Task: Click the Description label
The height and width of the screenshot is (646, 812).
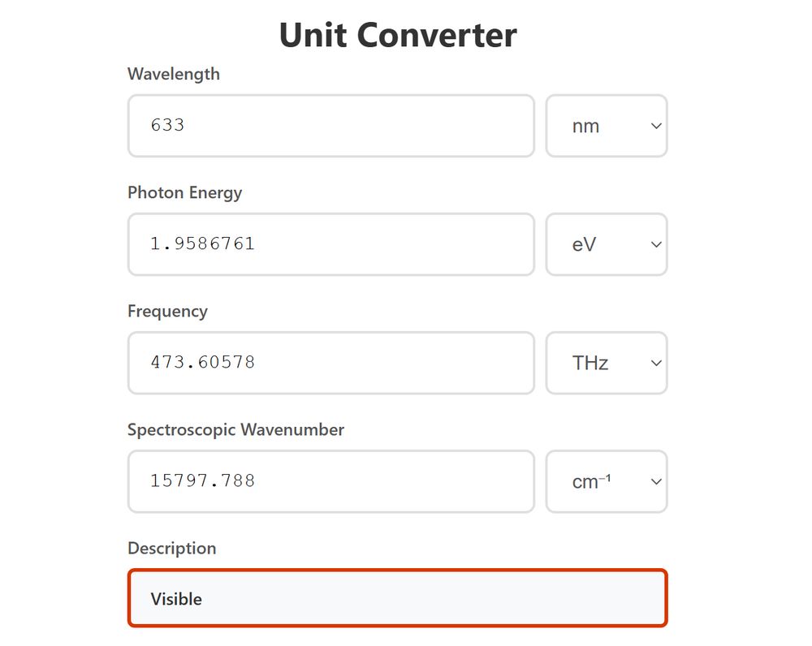Action: point(171,548)
